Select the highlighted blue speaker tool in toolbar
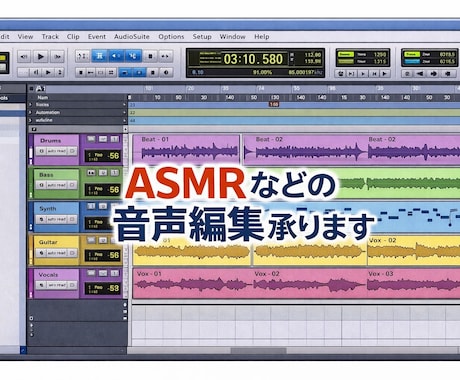 pos(116,56)
